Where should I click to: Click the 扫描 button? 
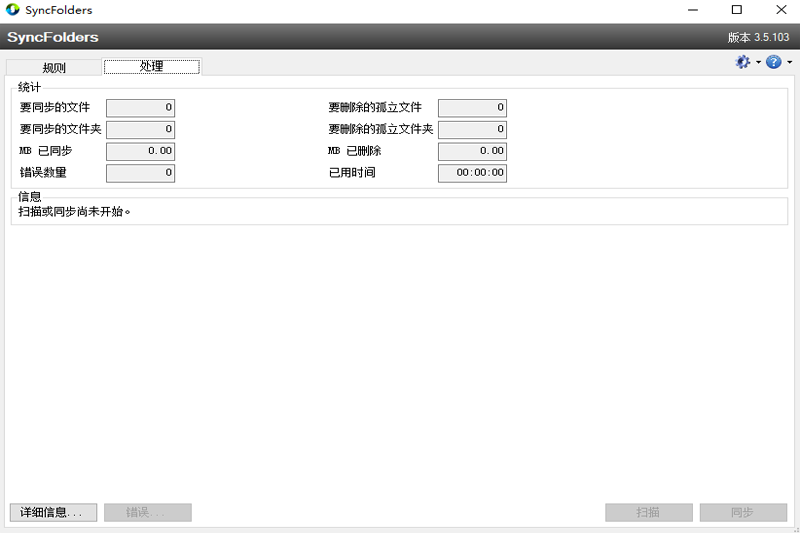(x=648, y=512)
